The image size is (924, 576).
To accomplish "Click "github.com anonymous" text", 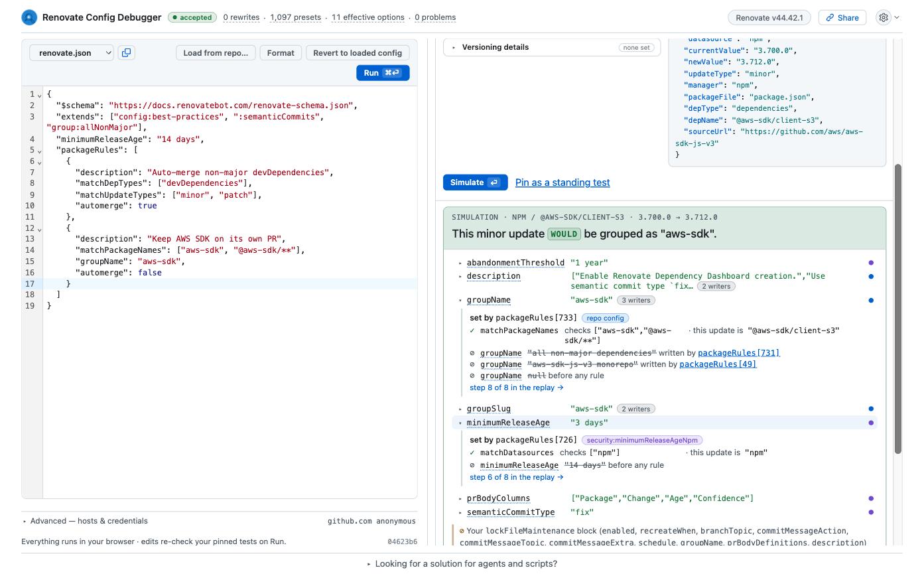I will (x=371, y=521).
